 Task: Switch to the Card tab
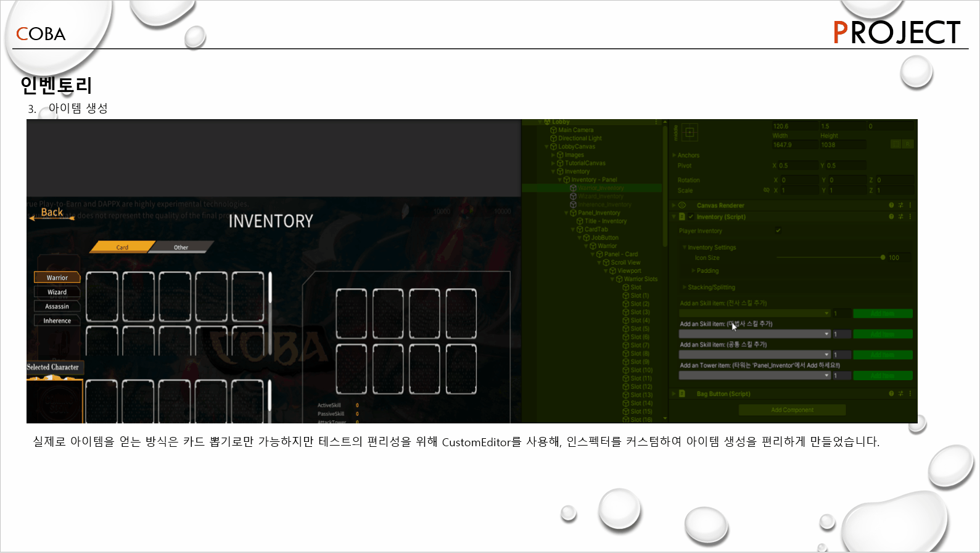pyautogui.click(x=122, y=247)
